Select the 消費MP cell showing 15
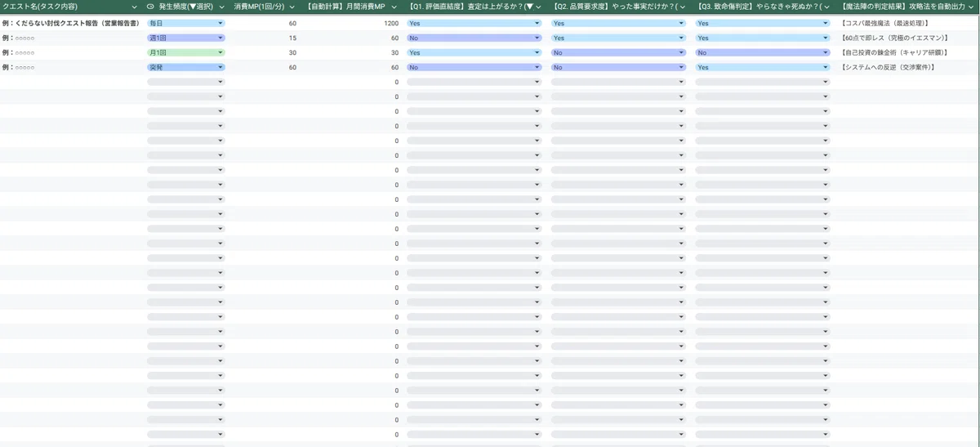Image resolution: width=980 pixels, height=447 pixels. click(263, 38)
